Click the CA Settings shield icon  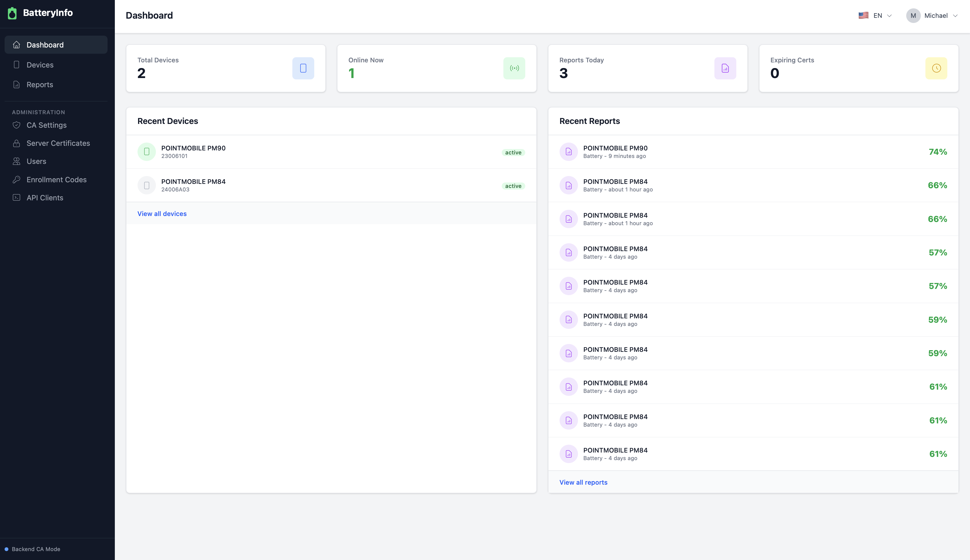[16, 125]
